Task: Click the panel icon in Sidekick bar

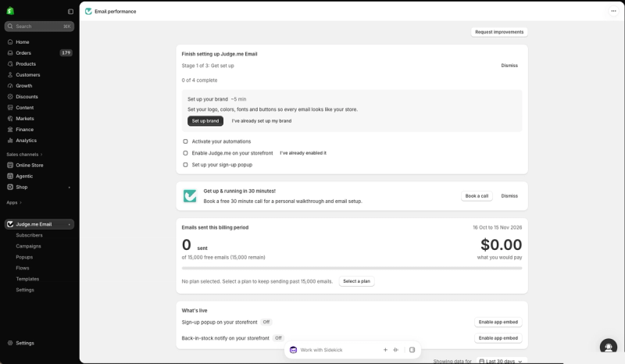Action: pyautogui.click(x=412, y=350)
